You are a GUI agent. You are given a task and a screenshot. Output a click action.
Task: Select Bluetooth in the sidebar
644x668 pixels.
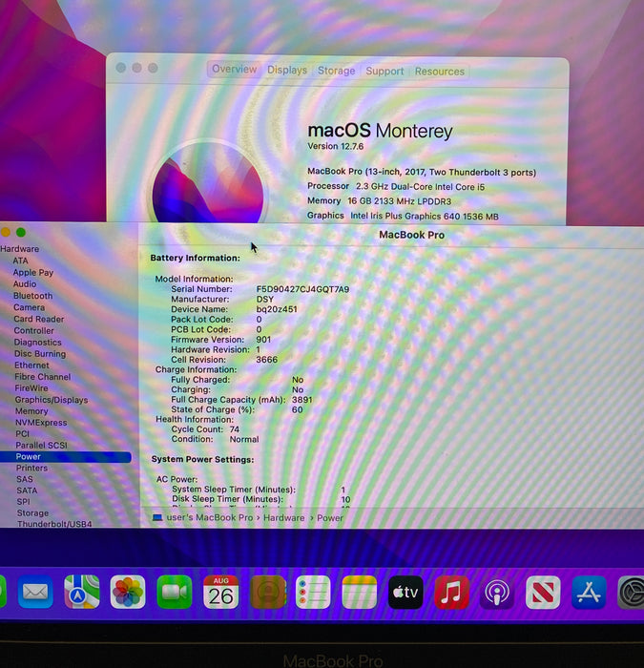click(x=32, y=296)
